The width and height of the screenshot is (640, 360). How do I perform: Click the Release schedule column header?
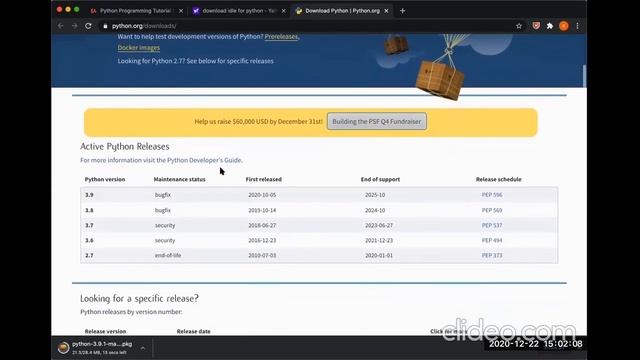point(498,179)
